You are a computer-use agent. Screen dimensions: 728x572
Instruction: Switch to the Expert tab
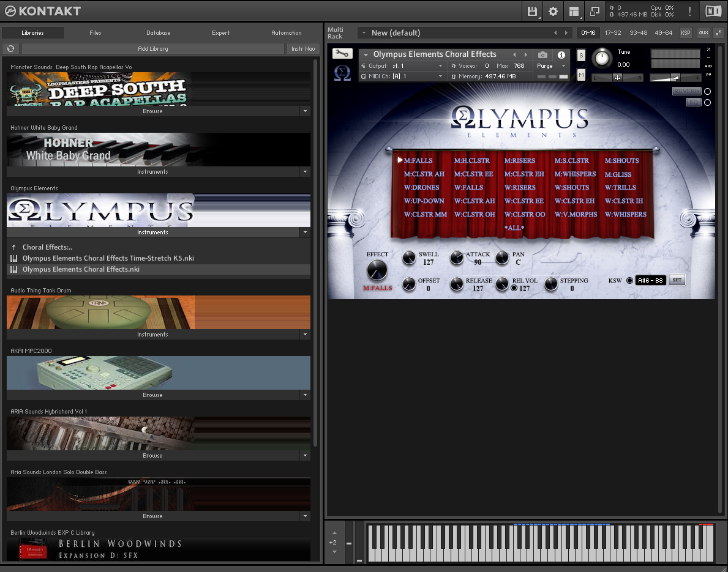pyautogui.click(x=221, y=33)
